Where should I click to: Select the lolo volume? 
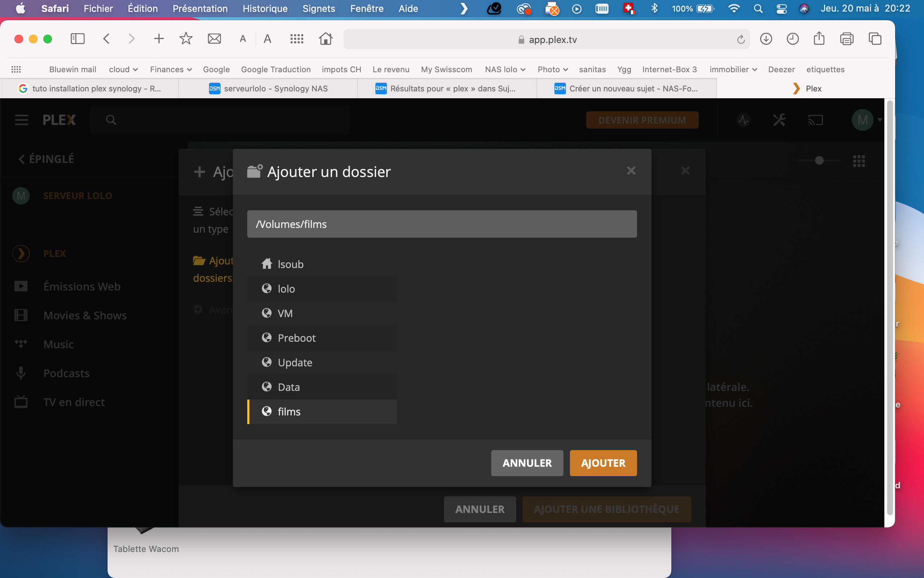tap(322, 289)
